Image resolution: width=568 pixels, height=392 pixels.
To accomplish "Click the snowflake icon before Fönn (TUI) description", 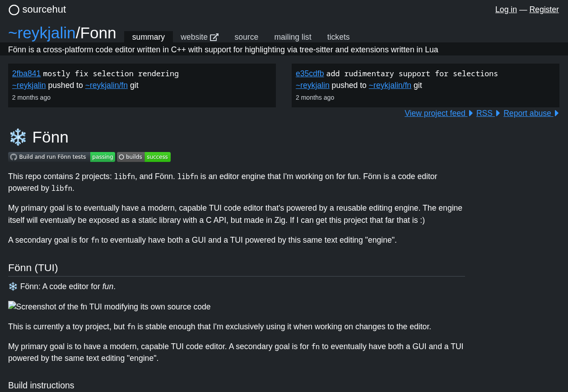I will (x=13, y=286).
